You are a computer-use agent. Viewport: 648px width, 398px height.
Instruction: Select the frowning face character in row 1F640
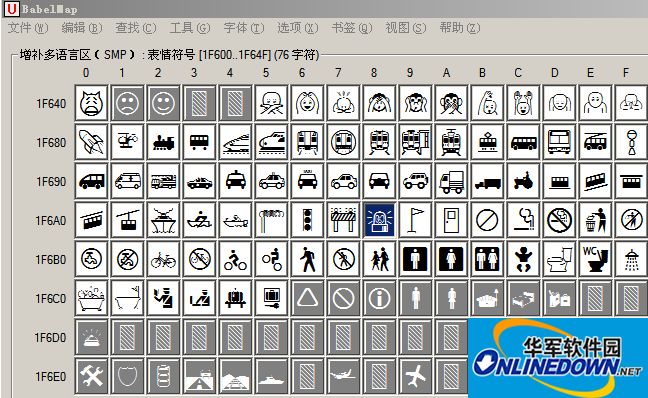[127, 103]
